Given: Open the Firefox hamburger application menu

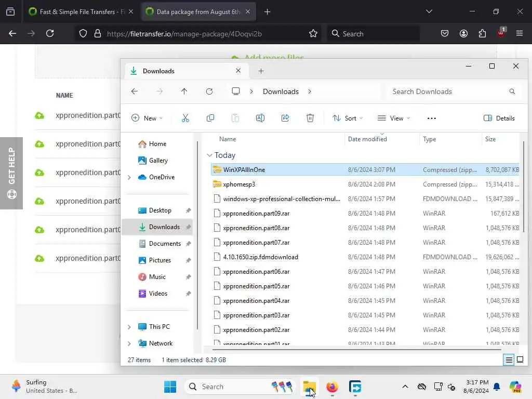Looking at the screenshot, I should point(520,33).
